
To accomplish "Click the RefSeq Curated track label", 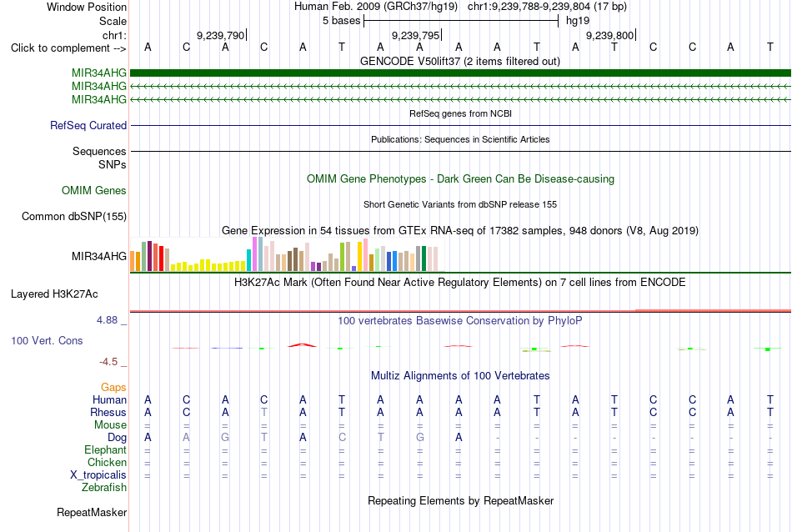I will 88,125.
